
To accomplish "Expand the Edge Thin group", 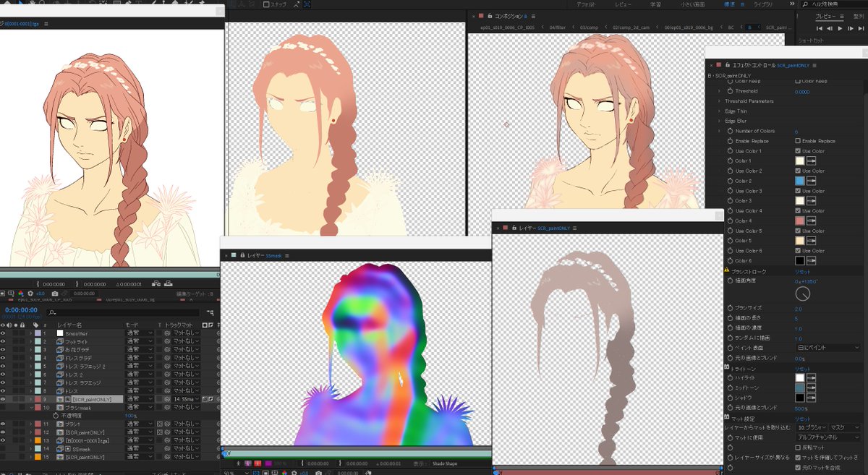I will (720, 111).
